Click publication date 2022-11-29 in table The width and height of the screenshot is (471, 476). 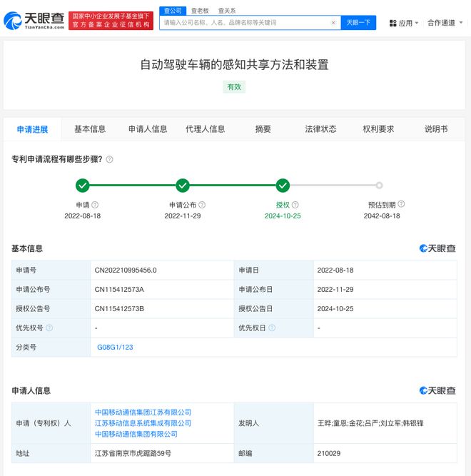[335, 290]
